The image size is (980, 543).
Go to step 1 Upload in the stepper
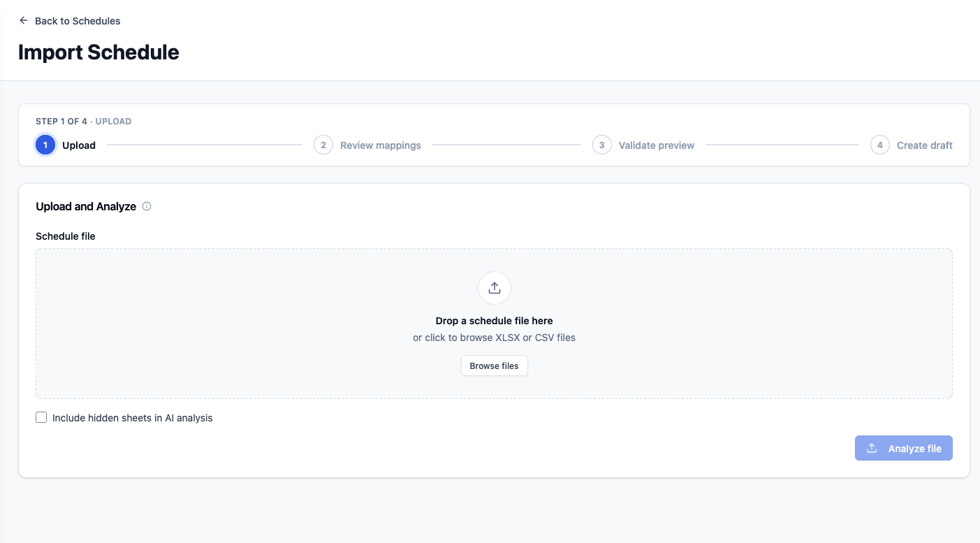point(66,145)
